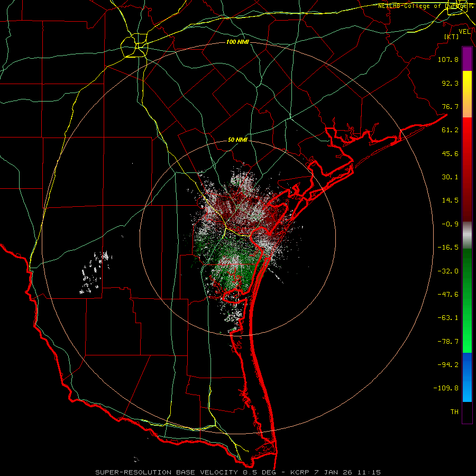Click the -47.6 velocity scale value

[x=448, y=295]
